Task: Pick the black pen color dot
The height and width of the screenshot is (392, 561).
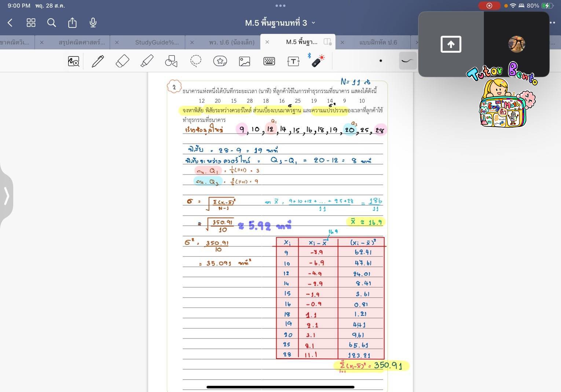Action: tap(381, 61)
